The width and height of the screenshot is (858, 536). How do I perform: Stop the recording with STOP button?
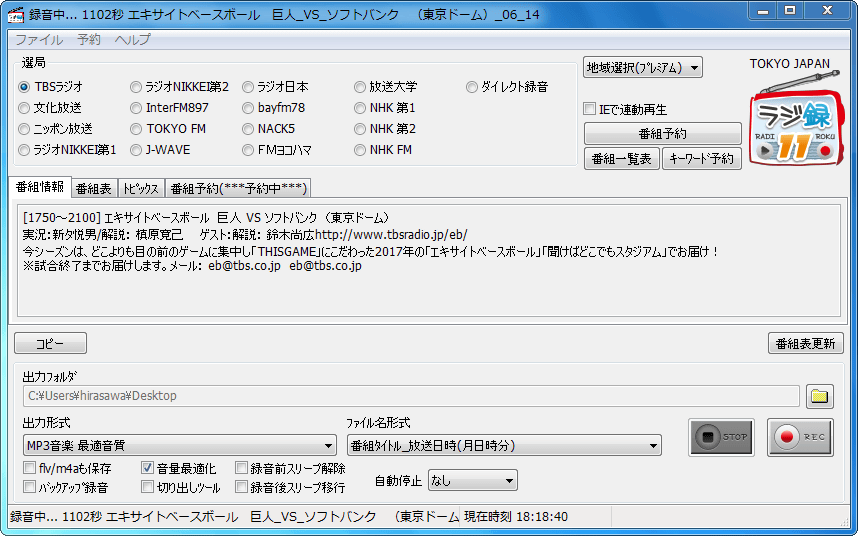[x=721, y=437]
